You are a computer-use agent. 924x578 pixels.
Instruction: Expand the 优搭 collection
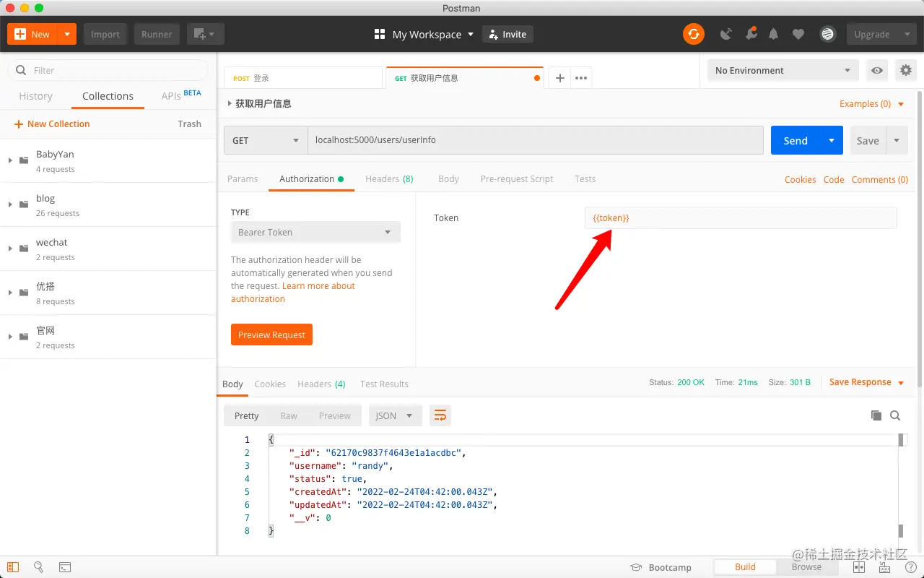coord(10,293)
